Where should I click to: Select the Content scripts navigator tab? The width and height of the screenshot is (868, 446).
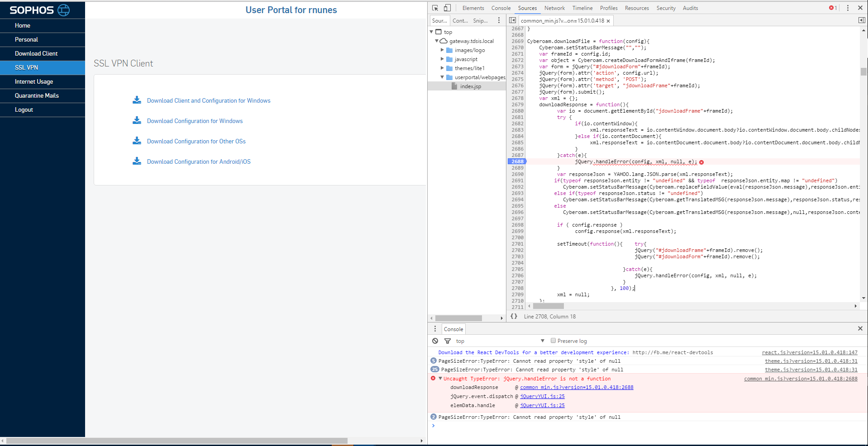[x=460, y=21]
